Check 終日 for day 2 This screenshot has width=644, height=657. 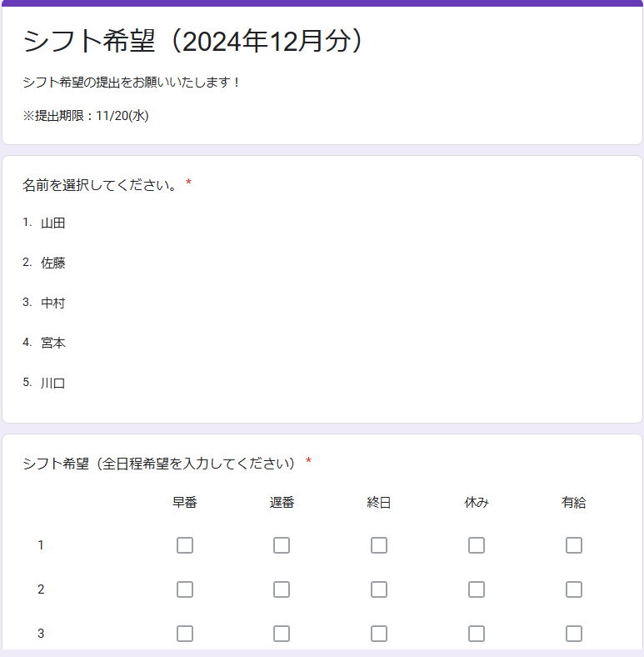point(379,589)
